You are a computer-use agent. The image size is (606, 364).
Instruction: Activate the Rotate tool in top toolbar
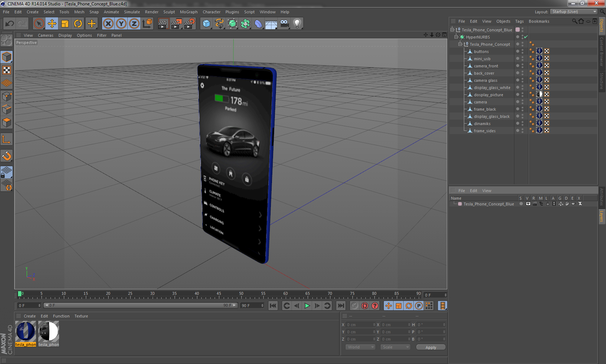tap(78, 24)
